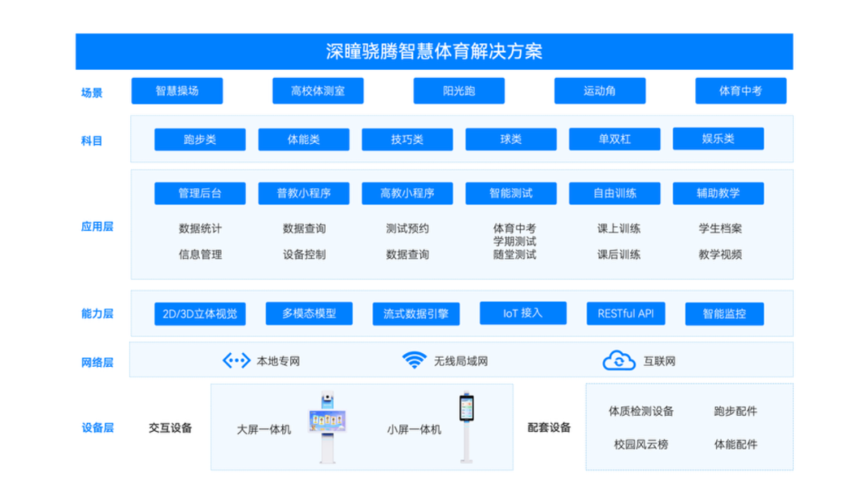Choose the 跑步类 subject
This screenshot has width=868, height=489.
coord(200,140)
